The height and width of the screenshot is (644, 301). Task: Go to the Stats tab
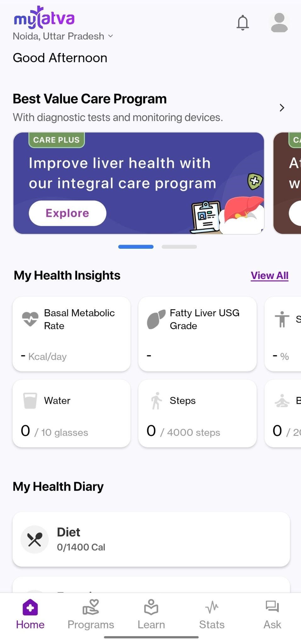click(212, 614)
